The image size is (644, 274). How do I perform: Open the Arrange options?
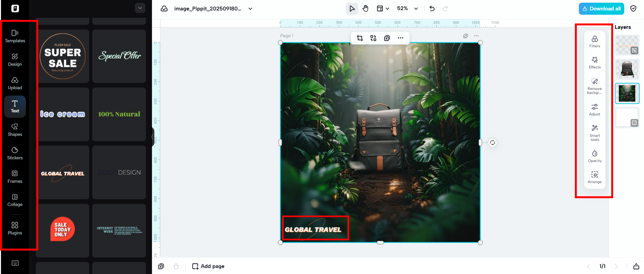coord(594,178)
